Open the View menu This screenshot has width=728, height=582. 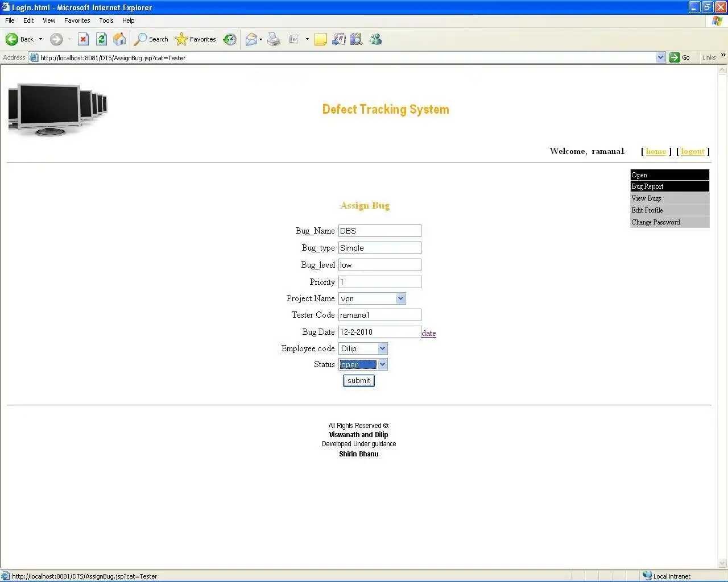click(x=49, y=20)
